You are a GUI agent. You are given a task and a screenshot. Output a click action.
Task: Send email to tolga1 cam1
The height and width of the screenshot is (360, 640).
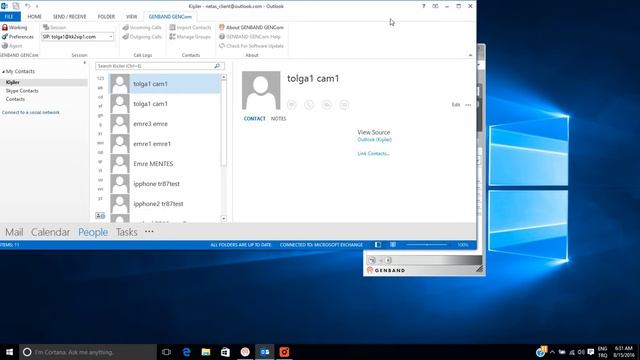344,105
